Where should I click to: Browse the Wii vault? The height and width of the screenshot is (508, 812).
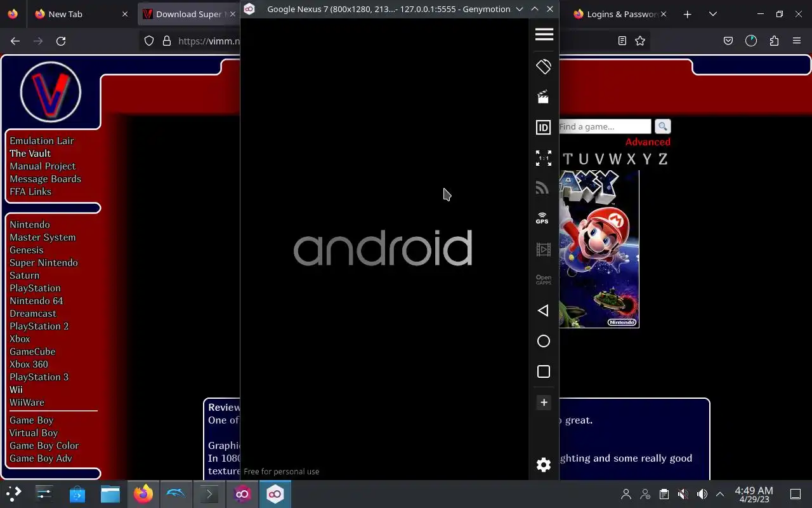click(x=16, y=389)
